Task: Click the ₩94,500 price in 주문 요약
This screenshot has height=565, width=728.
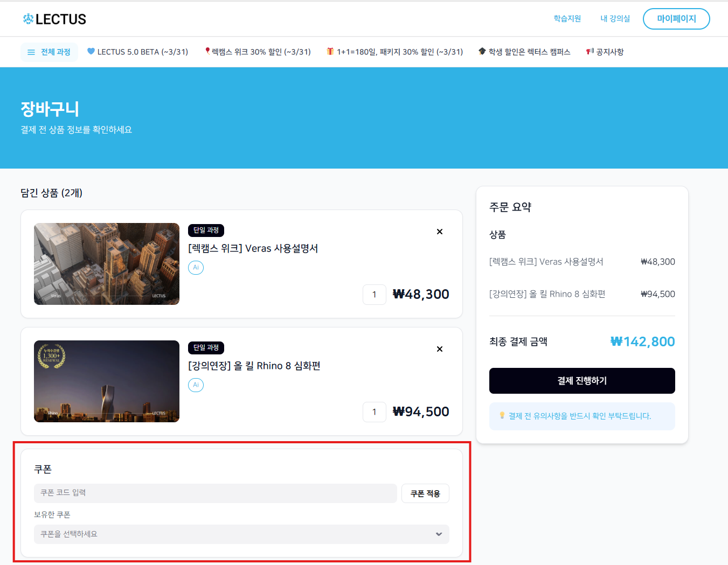Action: [x=658, y=294]
